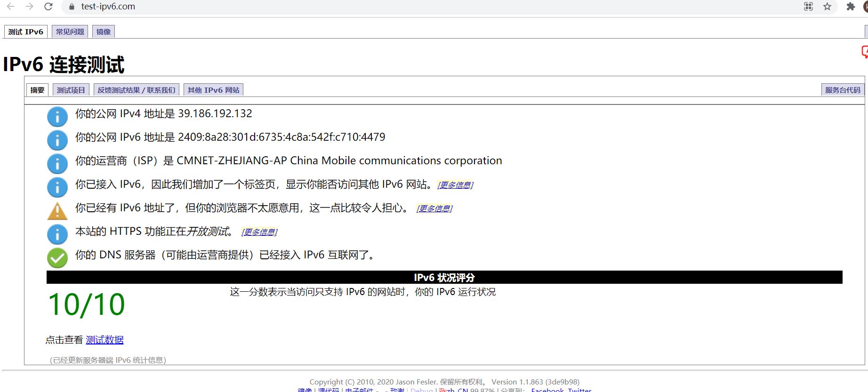
Task: Open the 常见问题 tab
Action: tap(70, 32)
